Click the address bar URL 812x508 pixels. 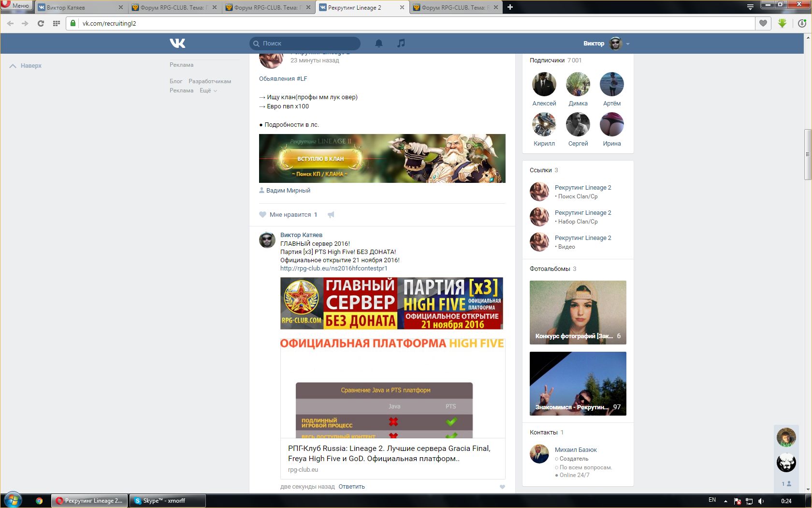pos(109,23)
